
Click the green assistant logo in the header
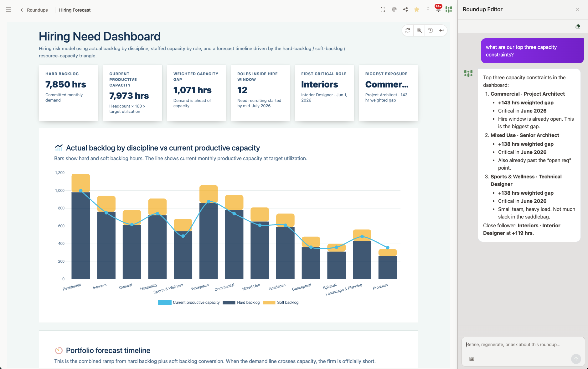(x=449, y=9)
